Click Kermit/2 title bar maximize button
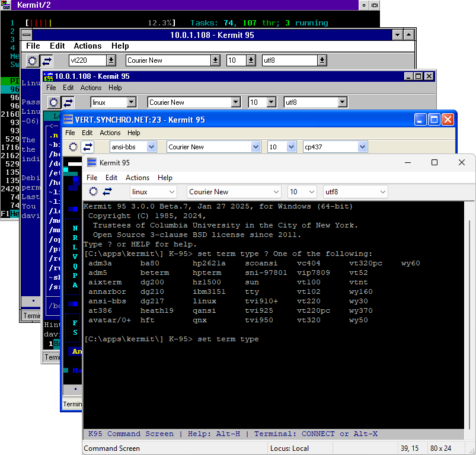The image size is (476, 455). click(x=375, y=5)
